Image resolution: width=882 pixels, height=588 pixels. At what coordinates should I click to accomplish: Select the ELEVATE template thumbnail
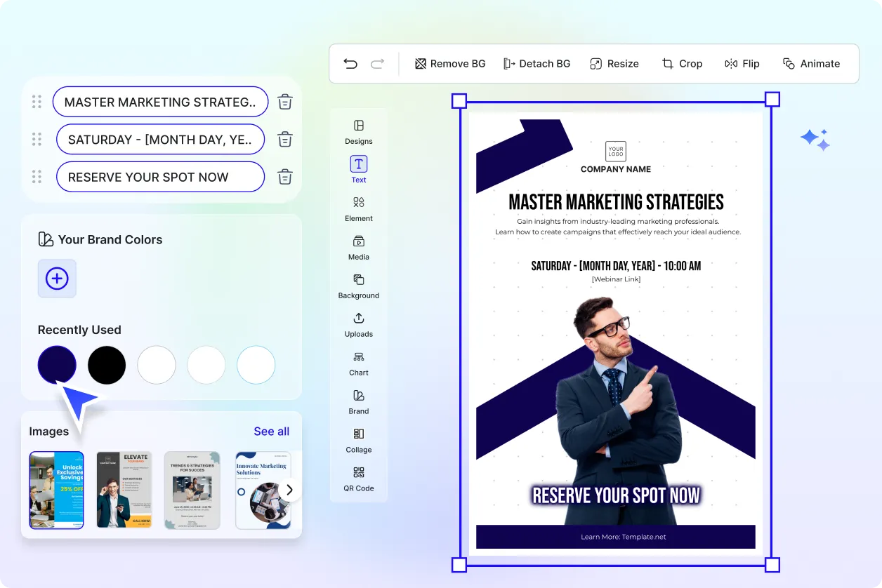point(124,490)
